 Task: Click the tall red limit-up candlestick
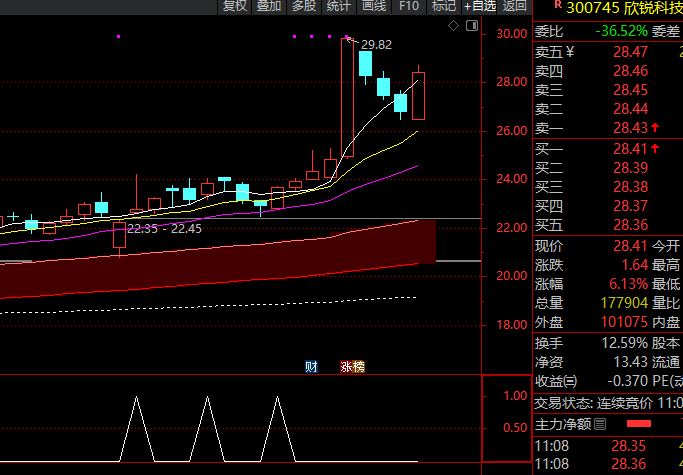347,97
